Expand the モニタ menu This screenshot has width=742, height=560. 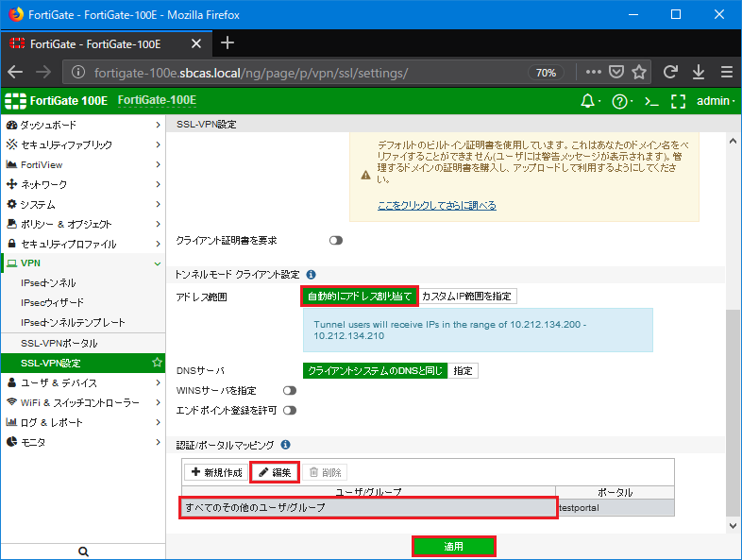click(x=83, y=442)
